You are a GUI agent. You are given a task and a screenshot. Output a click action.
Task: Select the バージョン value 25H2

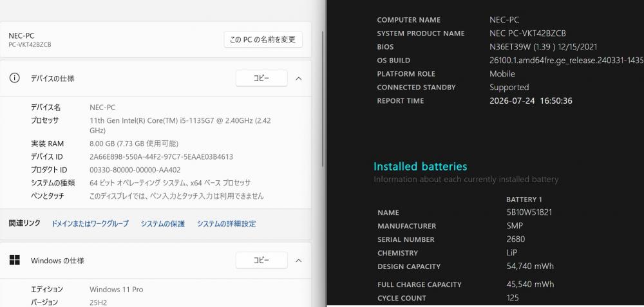[97, 302]
